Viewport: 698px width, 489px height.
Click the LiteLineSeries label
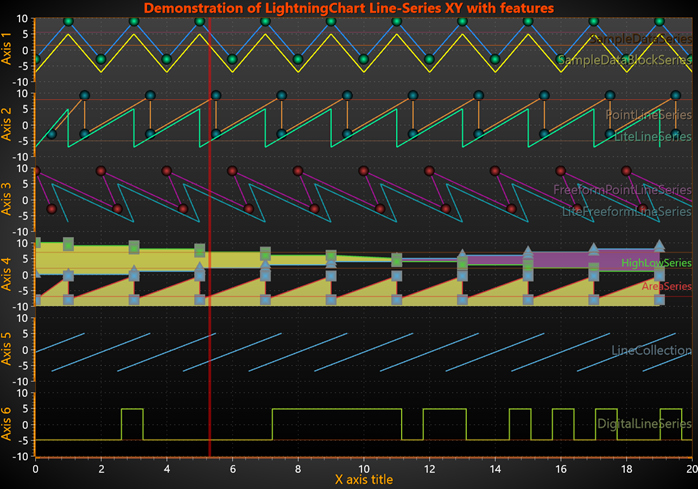click(x=653, y=136)
